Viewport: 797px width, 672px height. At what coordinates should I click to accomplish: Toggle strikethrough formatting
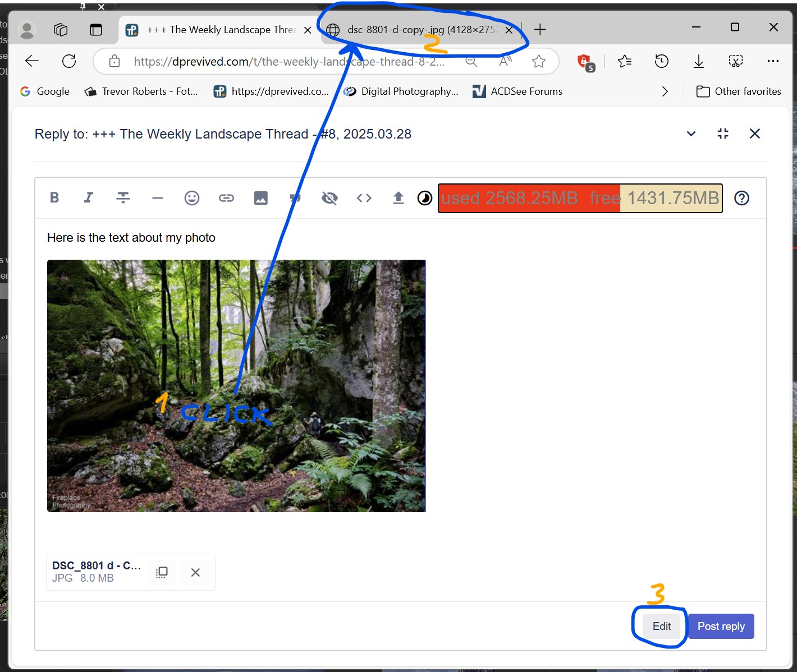coord(123,197)
